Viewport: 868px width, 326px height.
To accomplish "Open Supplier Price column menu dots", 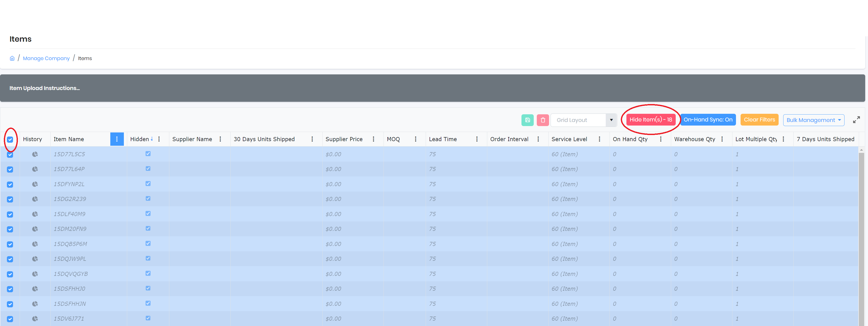I will point(373,139).
